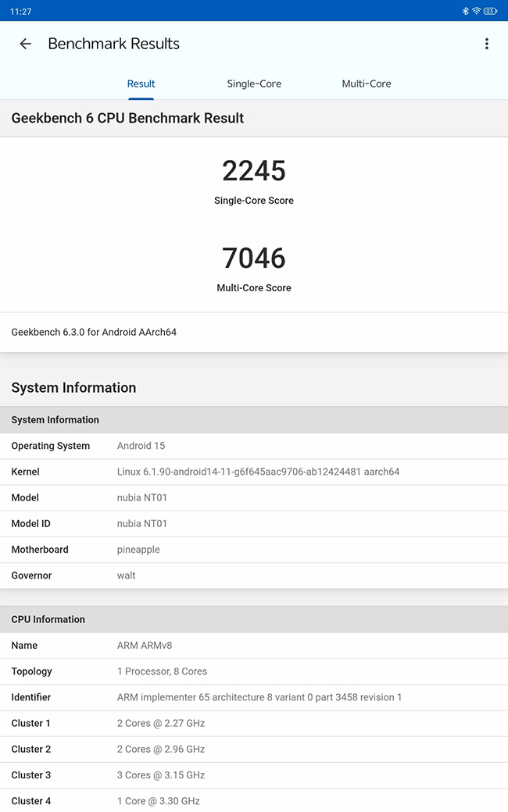Open the three-dot overflow menu
Screen dimensions: 508x812
point(486,44)
